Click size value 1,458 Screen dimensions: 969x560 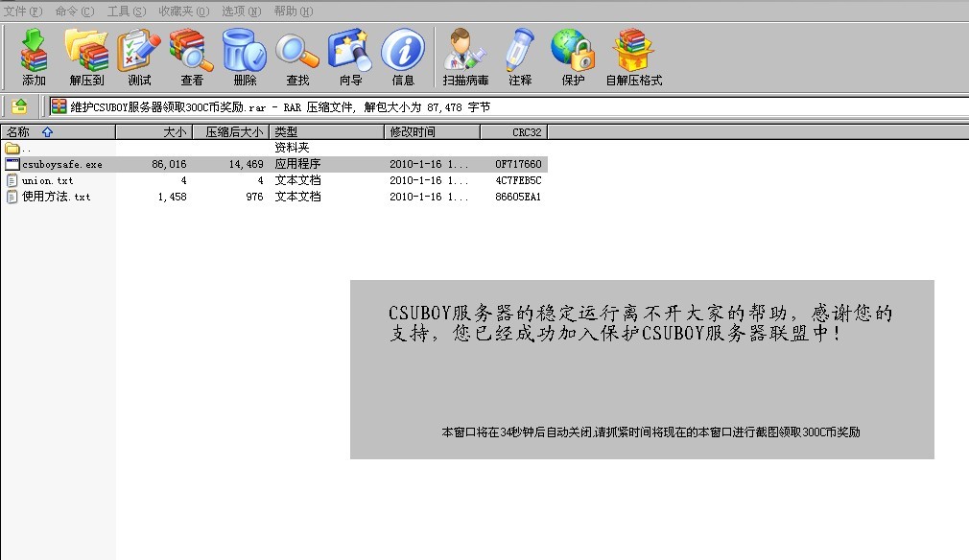[172, 197]
